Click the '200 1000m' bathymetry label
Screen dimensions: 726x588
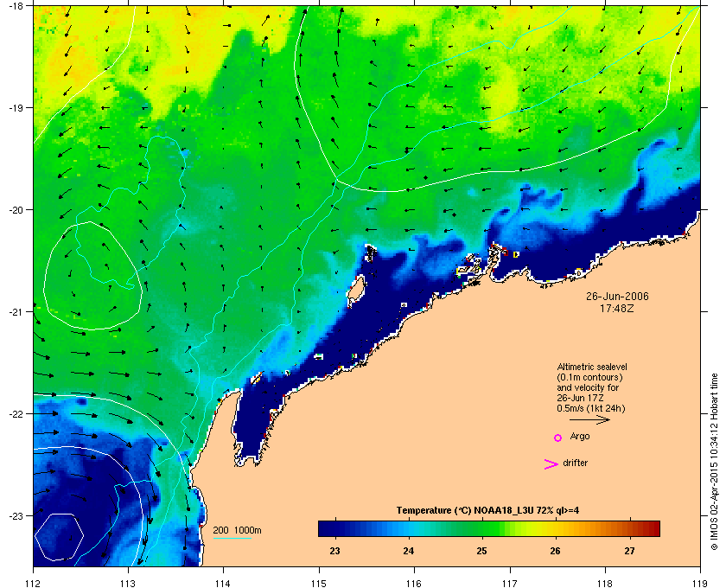pos(237,531)
